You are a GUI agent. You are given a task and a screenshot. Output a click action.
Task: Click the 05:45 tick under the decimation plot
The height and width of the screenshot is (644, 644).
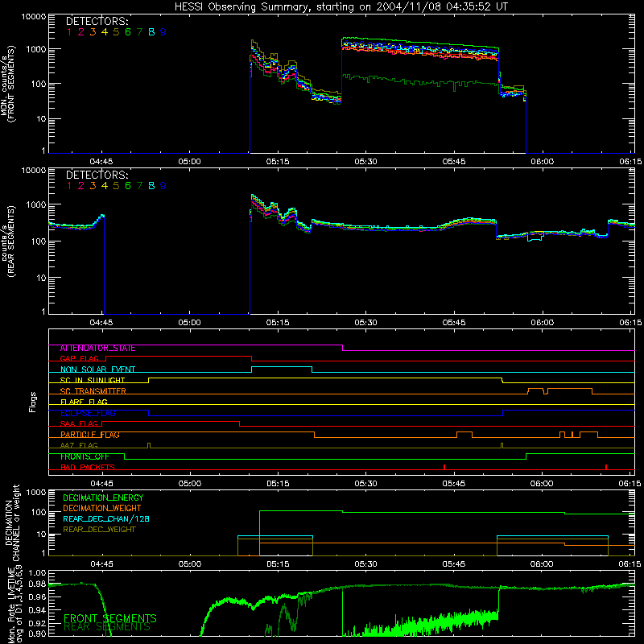coord(454,564)
